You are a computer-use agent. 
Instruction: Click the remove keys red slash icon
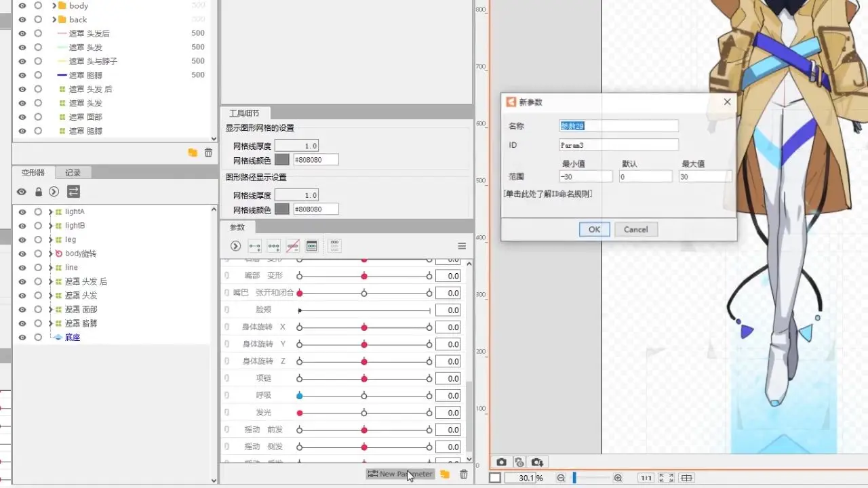tap(293, 246)
